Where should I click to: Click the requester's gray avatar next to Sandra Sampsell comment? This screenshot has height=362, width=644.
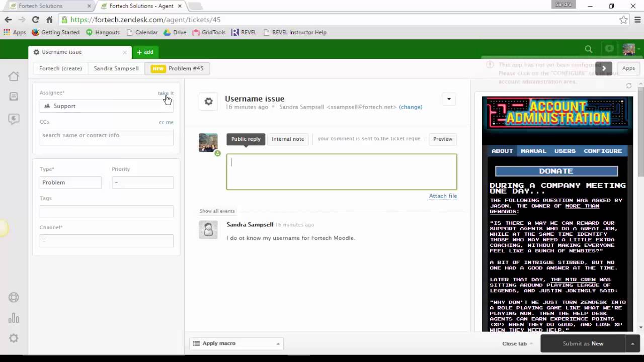click(x=208, y=229)
